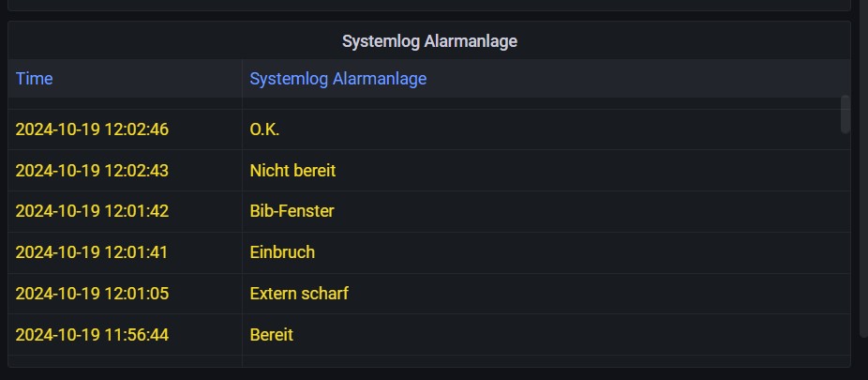Click the table's vertical scrollbar thumb
Viewport: 868px width, 380px height.
pyautogui.click(x=845, y=114)
